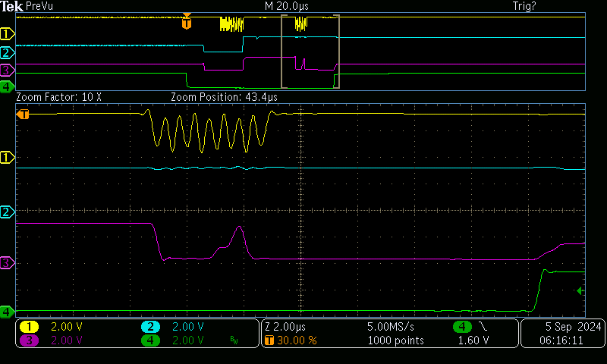Click channel 4 marker in zoom pane
This screenshot has width=607, height=364.
(7, 312)
